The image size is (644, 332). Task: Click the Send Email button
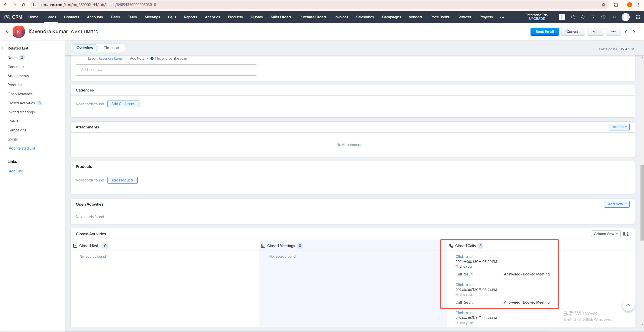coord(545,32)
